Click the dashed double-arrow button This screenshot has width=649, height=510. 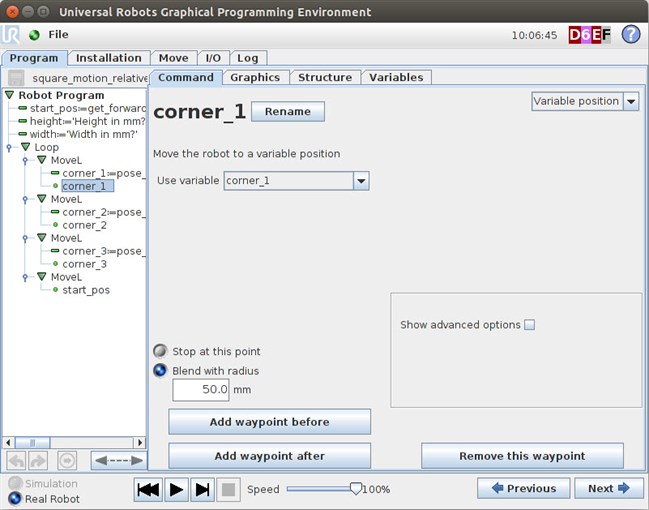[119, 460]
